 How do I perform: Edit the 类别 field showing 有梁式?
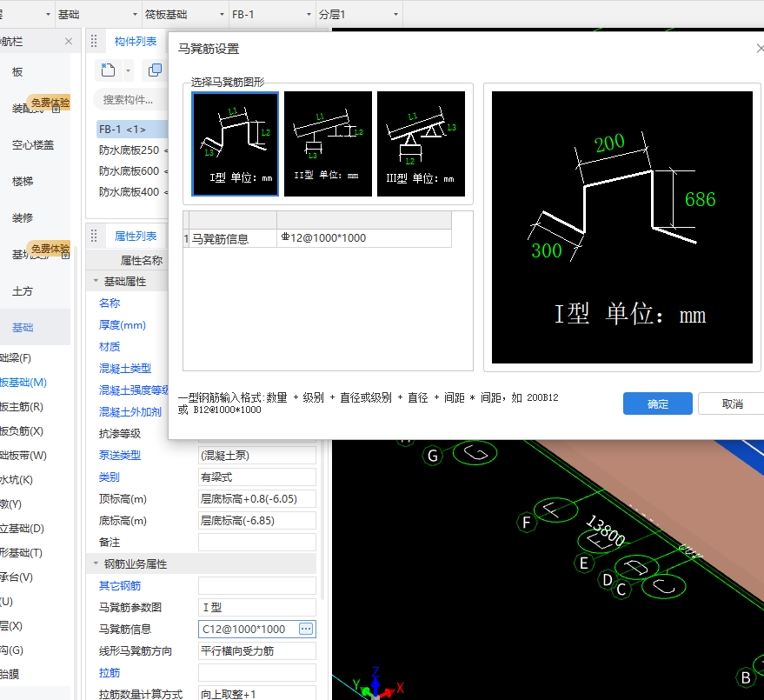[x=256, y=477]
